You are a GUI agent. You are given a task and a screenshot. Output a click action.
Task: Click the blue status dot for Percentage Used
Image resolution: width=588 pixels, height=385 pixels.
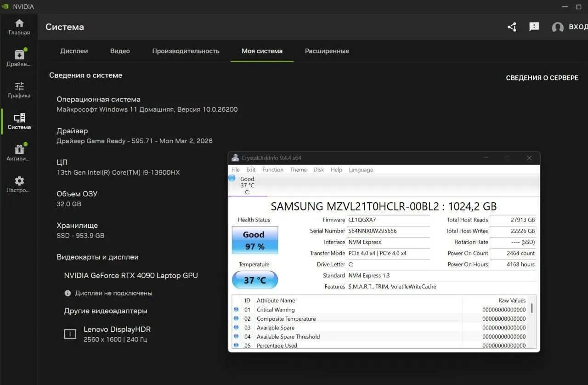pos(236,345)
